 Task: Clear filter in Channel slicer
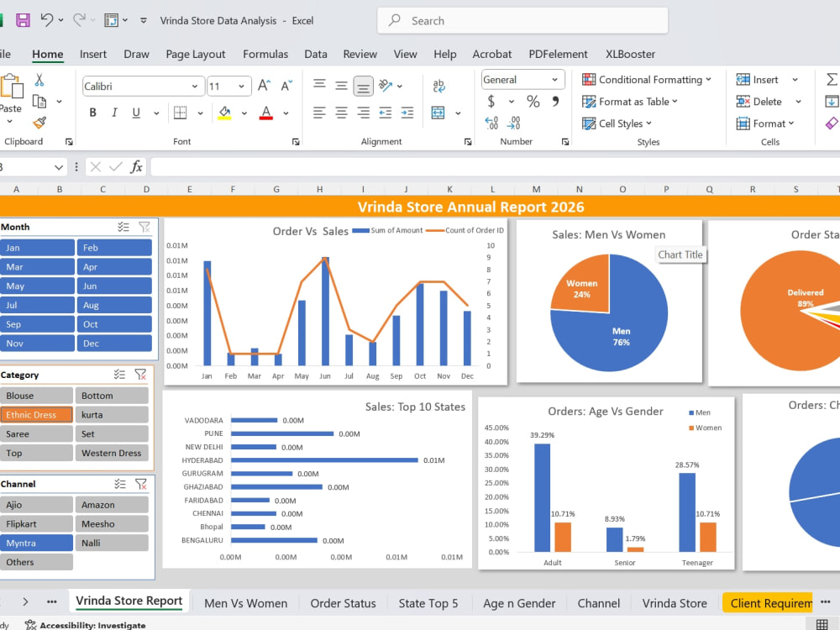coord(141,484)
